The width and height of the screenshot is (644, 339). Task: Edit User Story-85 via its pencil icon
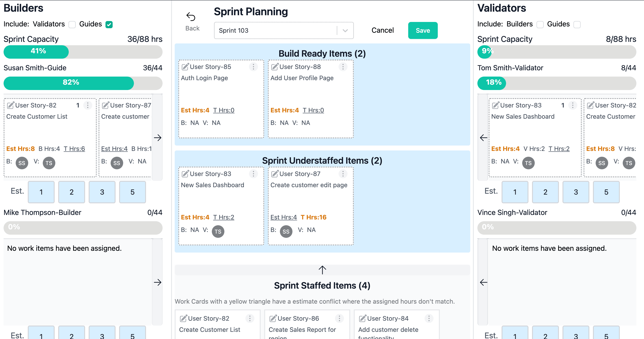[185, 67]
